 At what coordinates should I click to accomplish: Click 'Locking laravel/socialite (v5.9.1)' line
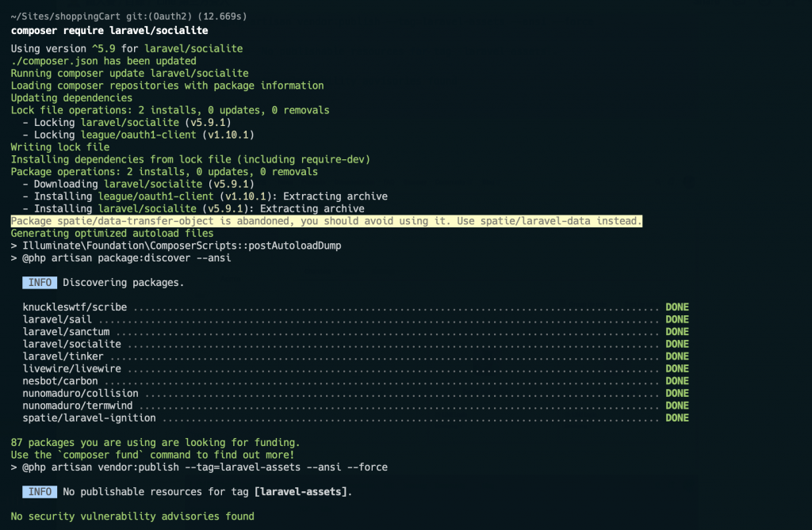coord(127,123)
